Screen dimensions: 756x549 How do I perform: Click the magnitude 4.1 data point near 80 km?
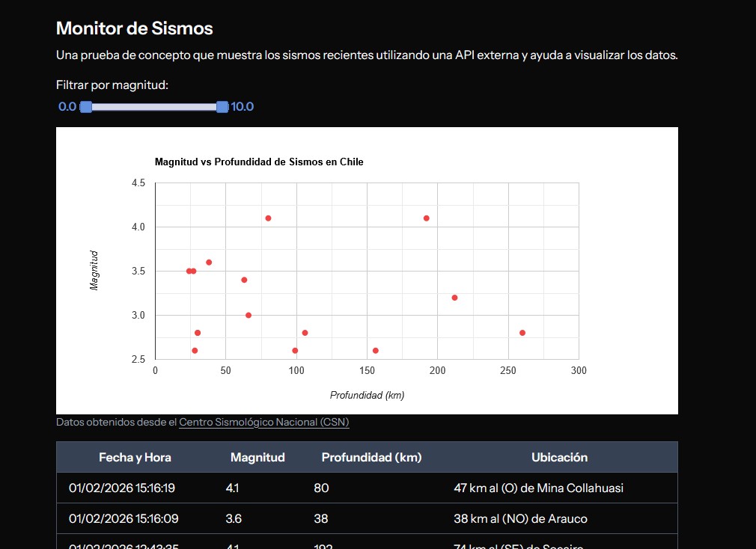coord(267,218)
